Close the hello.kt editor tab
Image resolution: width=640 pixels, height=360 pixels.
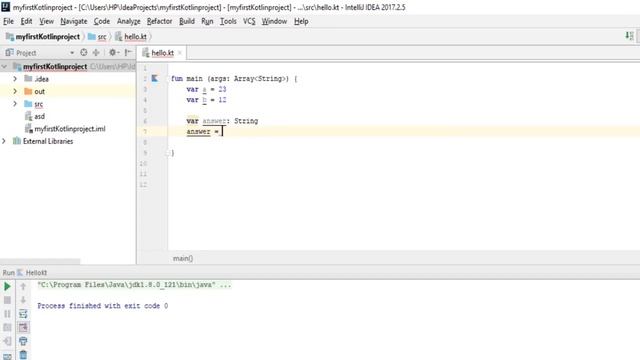pos(180,53)
